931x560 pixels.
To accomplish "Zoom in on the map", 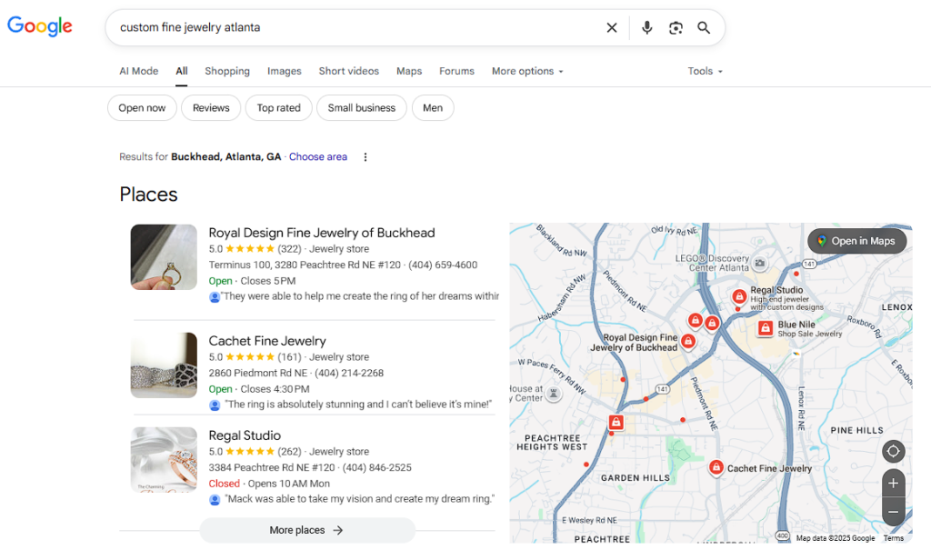I will click(x=893, y=484).
